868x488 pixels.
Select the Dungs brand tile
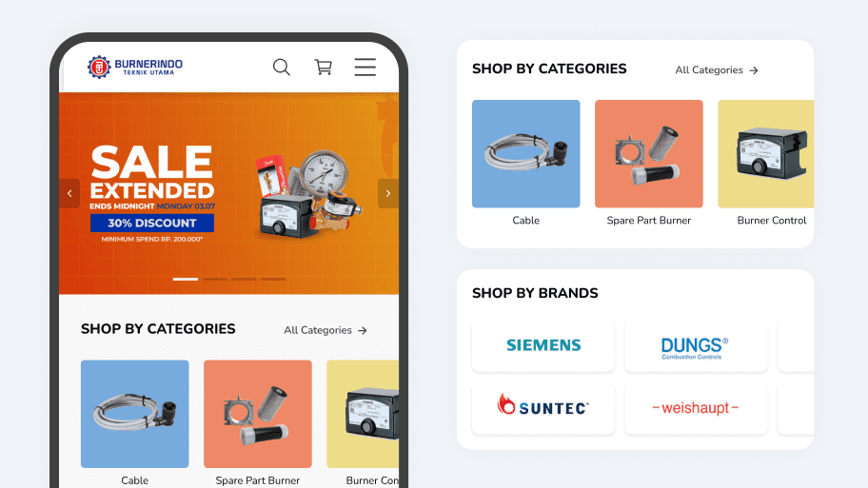click(x=696, y=345)
